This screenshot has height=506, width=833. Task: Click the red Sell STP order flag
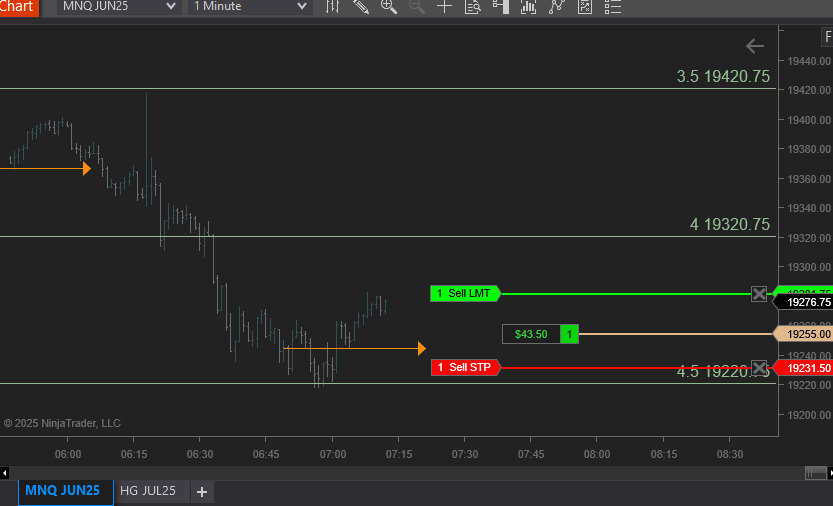pos(465,368)
